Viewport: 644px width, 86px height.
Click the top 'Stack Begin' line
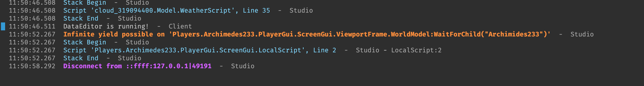(84, 3)
